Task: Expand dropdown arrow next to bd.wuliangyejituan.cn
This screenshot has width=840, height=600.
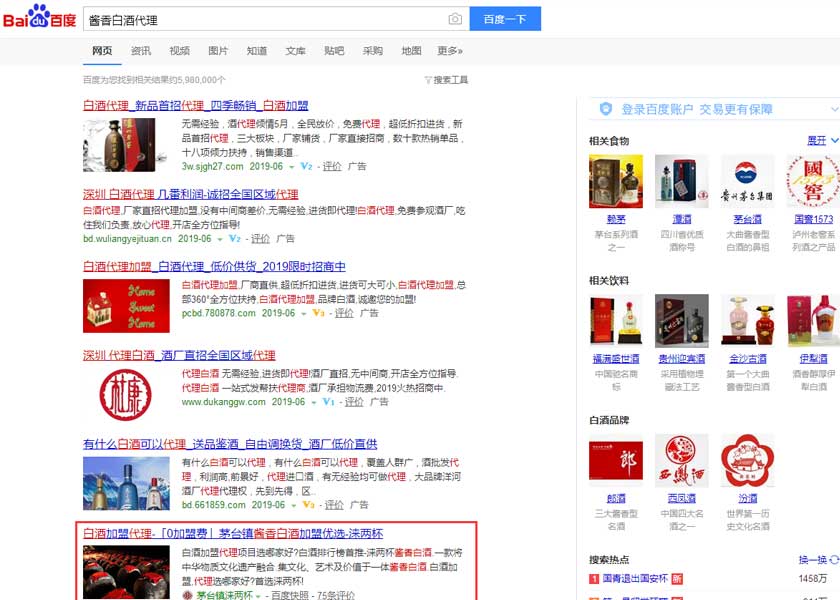Action: coord(220,239)
